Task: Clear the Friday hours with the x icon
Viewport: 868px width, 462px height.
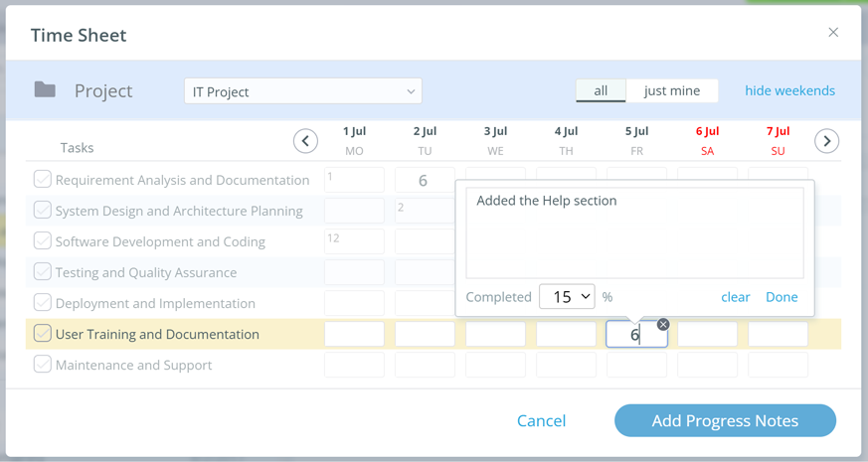Action: point(663,325)
